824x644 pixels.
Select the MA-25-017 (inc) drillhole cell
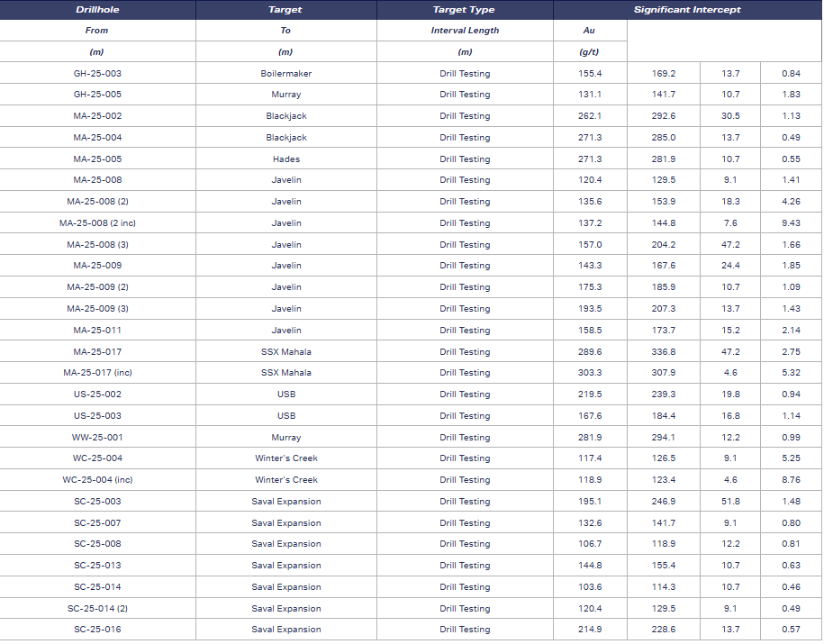tap(97, 373)
